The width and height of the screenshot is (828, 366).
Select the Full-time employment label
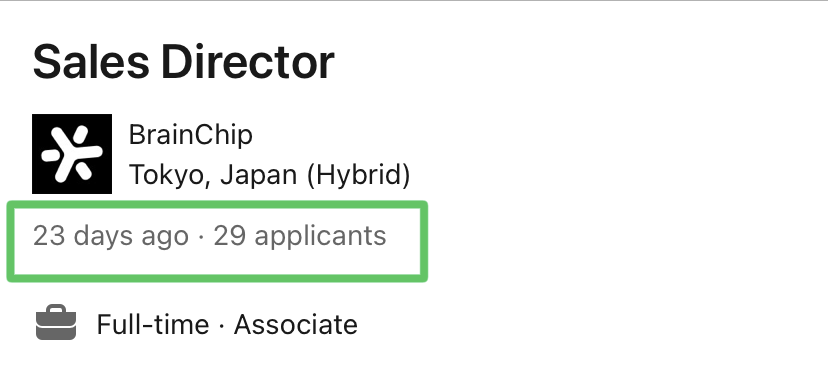153,324
